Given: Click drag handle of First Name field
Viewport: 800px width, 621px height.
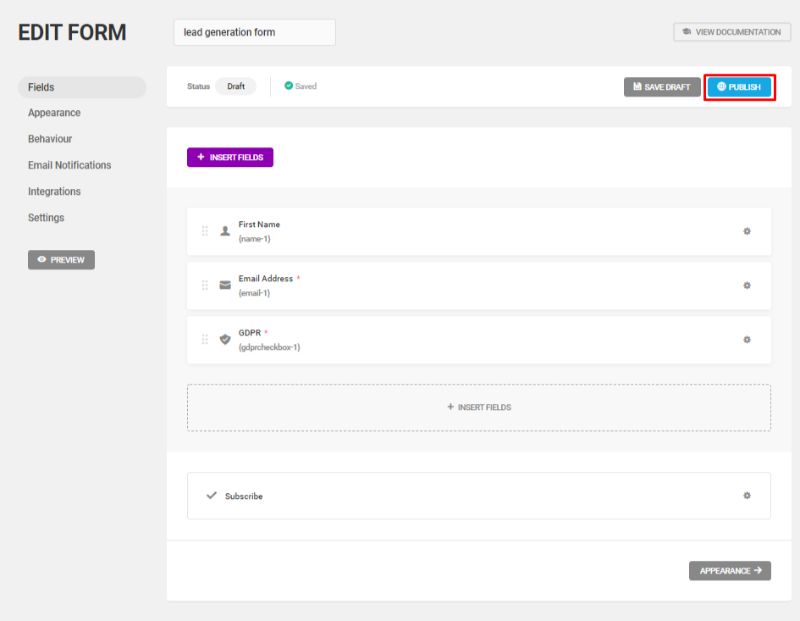Looking at the screenshot, I should [205, 231].
